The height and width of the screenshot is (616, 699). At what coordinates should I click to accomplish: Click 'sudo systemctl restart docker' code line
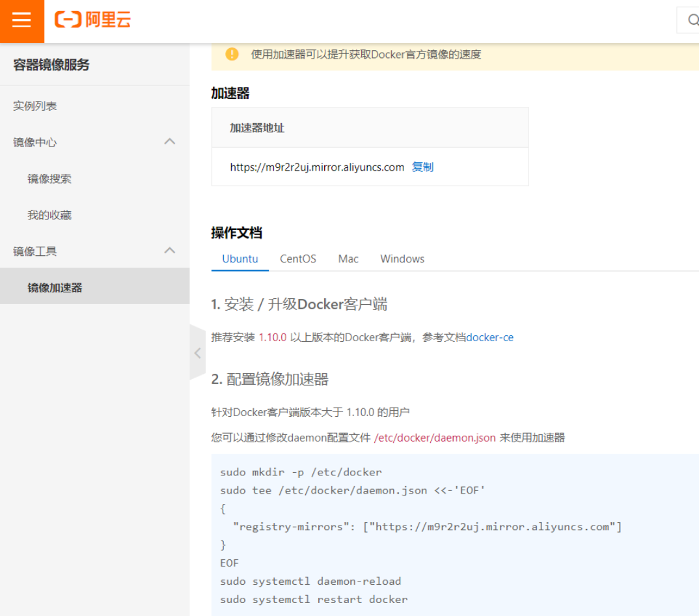pyautogui.click(x=314, y=600)
